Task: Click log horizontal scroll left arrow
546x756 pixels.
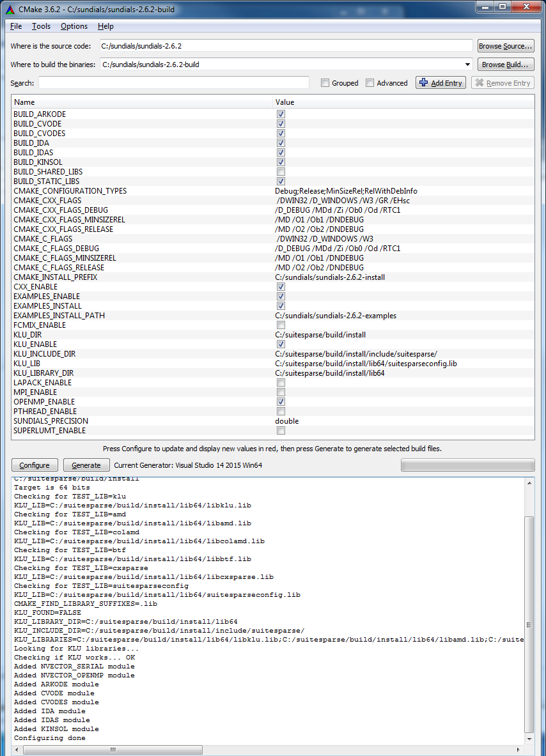Action: tap(17, 750)
